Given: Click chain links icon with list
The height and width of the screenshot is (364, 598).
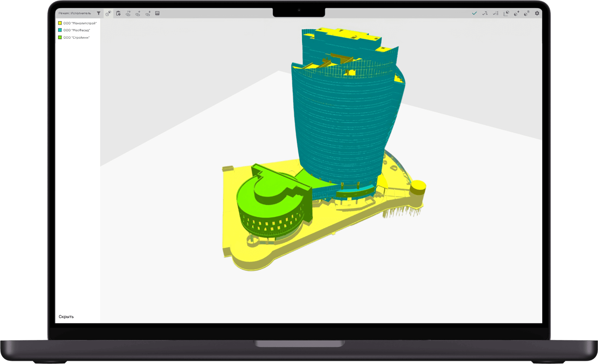Looking at the screenshot, I should (148, 13).
